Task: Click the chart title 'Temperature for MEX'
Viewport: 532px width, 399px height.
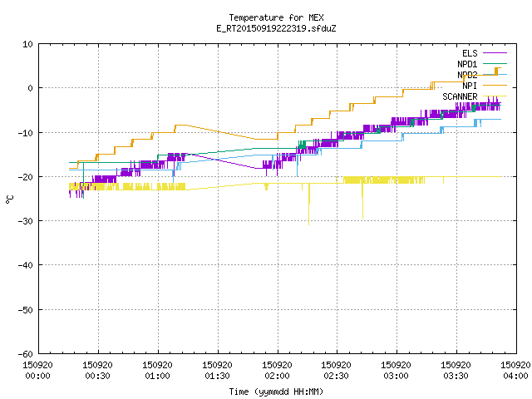Action: (x=276, y=17)
